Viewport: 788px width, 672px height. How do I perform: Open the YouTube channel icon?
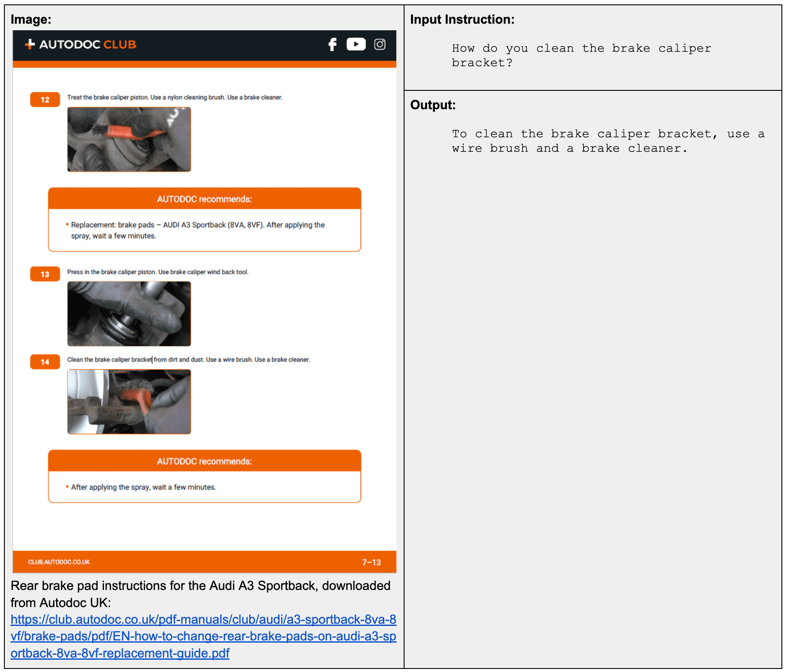[356, 44]
